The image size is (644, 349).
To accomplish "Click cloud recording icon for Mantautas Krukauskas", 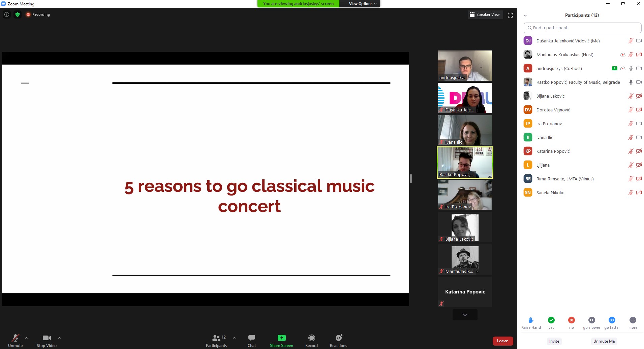I will (x=622, y=55).
